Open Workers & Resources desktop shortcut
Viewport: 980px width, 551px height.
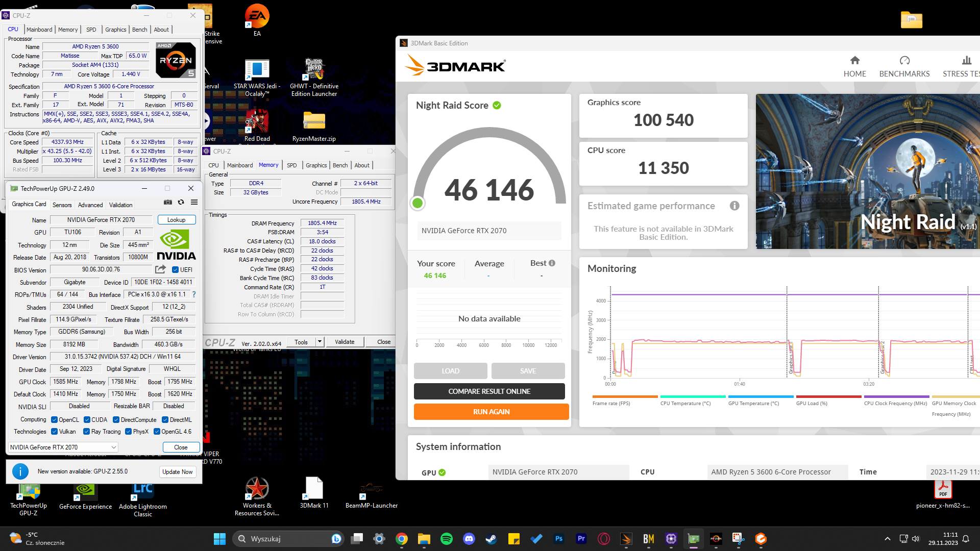(x=257, y=496)
